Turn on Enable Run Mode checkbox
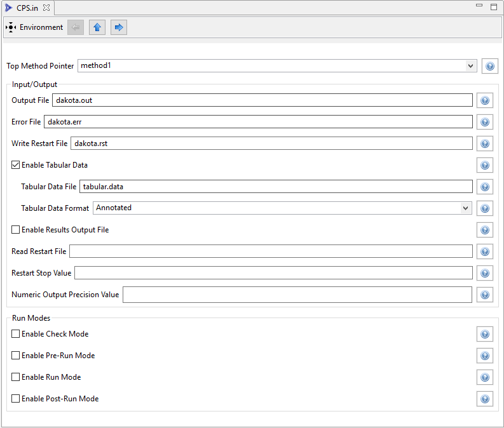 pos(16,377)
